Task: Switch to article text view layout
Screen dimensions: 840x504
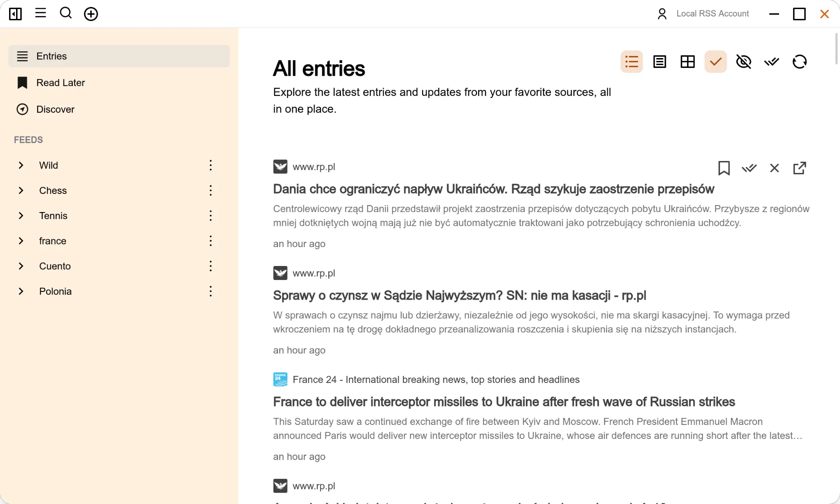Action: point(659,62)
